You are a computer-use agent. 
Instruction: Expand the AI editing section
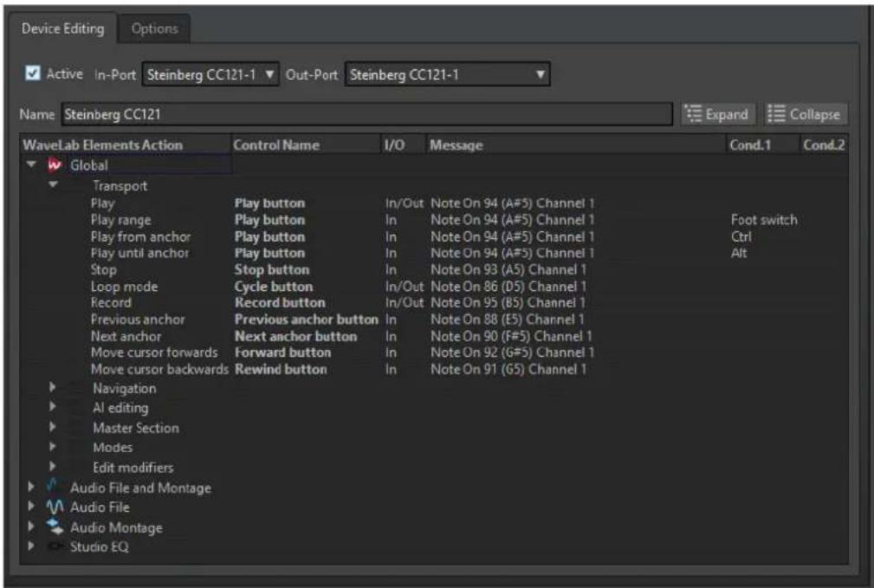(x=52, y=406)
